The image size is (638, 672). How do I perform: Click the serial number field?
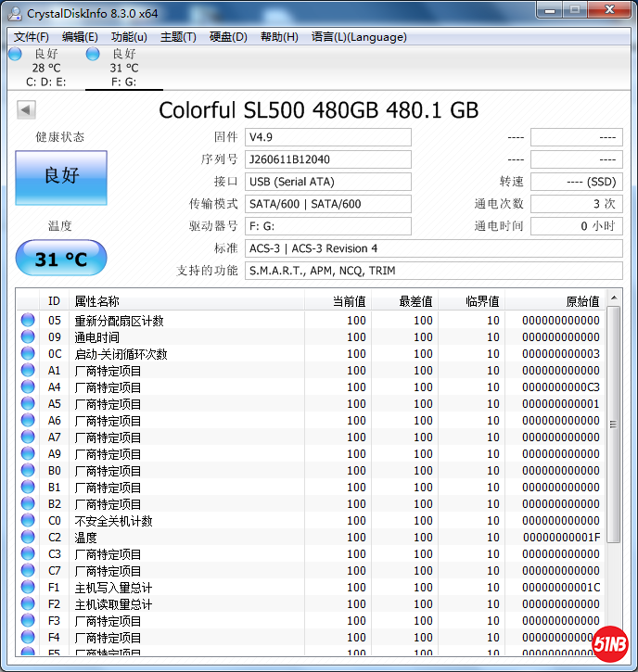tap(327, 159)
